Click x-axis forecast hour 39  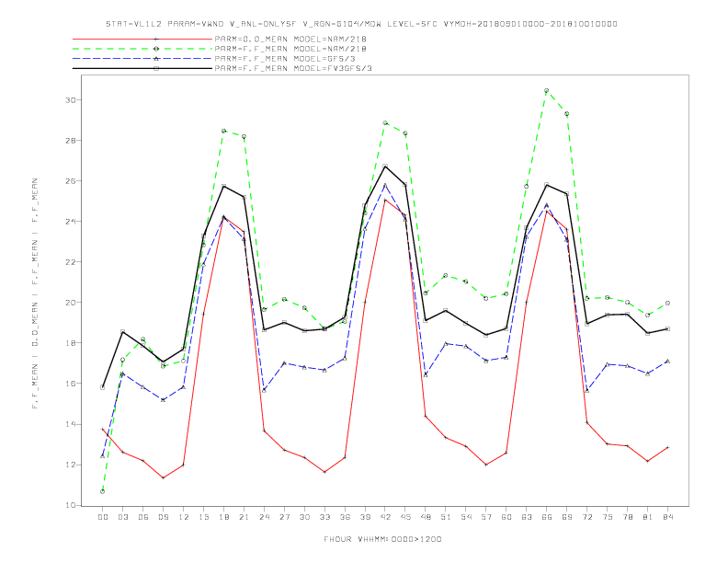(365, 517)
